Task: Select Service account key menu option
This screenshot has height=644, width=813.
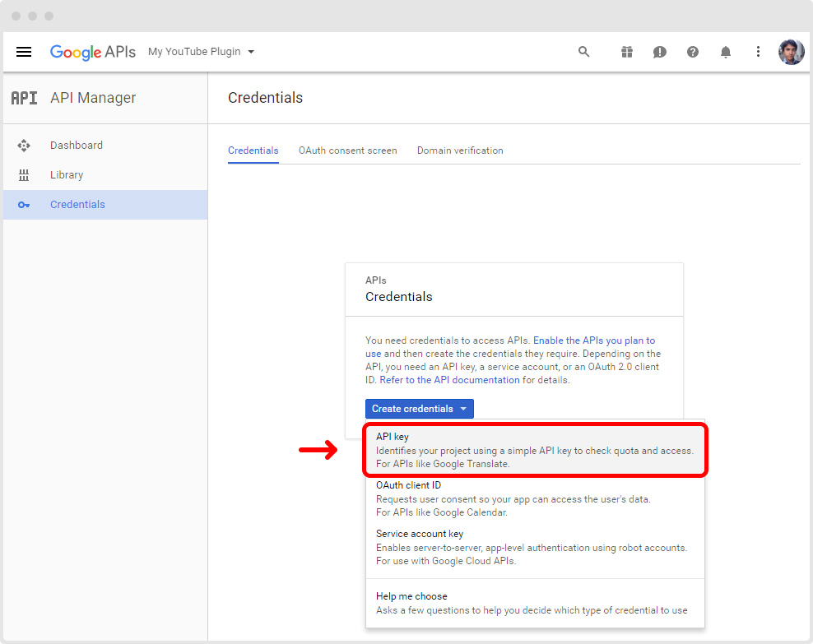Action: (x=535, y=547)
